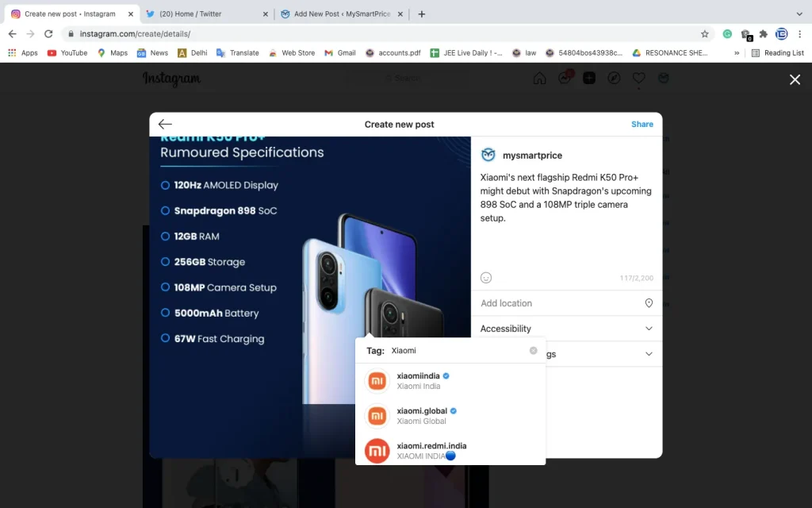Open the 54804bos43938c bookmark
812x508 pixels.
[x=584, y=53]
